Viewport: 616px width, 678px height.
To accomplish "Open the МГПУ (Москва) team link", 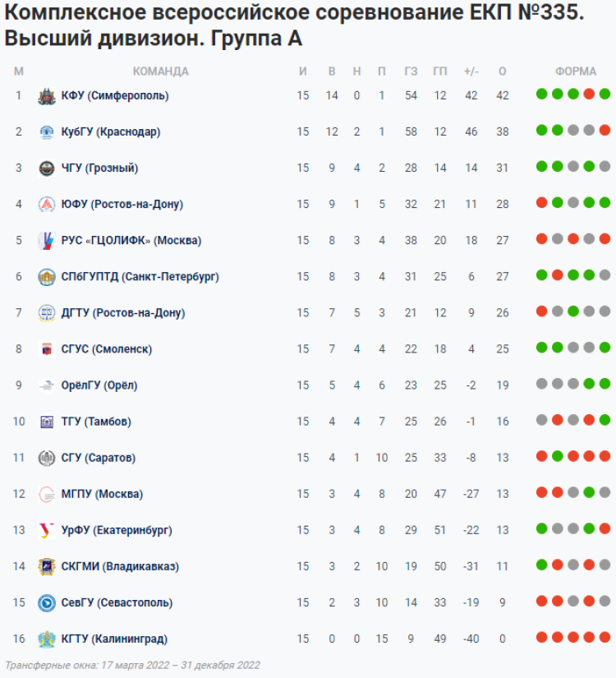I will pyautogui.click(x=102, y=494).
